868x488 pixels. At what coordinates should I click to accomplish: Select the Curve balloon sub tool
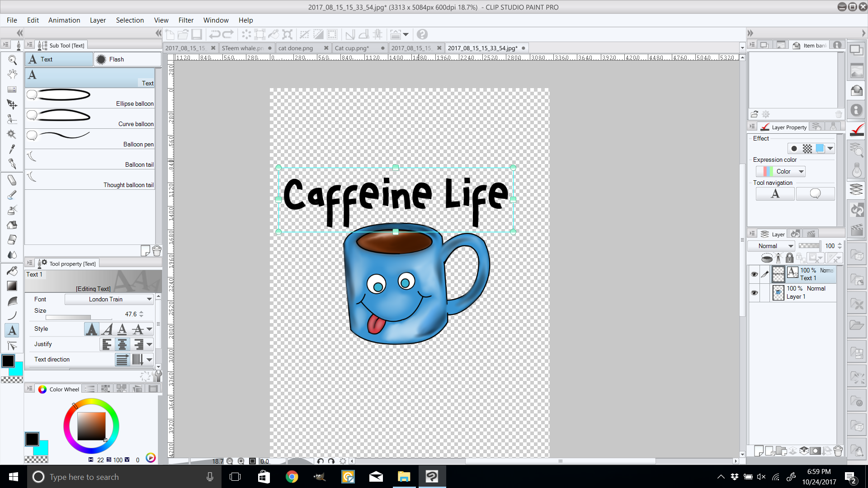pyautogui.click(x=90, y=118)
